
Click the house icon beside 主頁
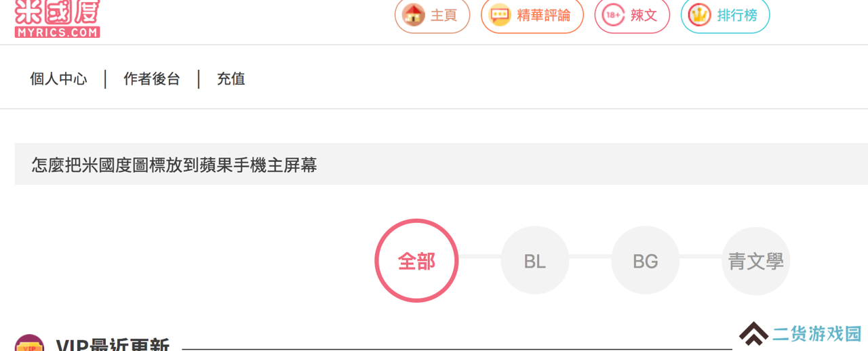coord(413,15)
